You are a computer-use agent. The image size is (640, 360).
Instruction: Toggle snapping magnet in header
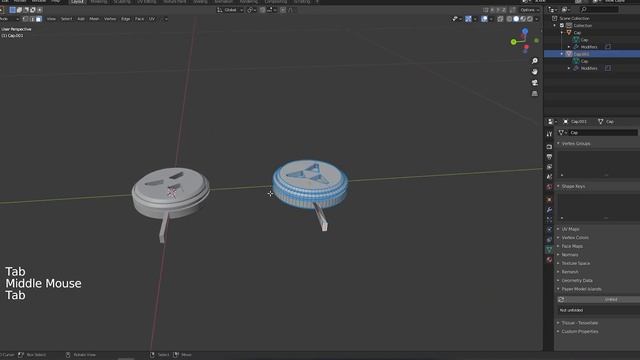(x=262, y=10)
